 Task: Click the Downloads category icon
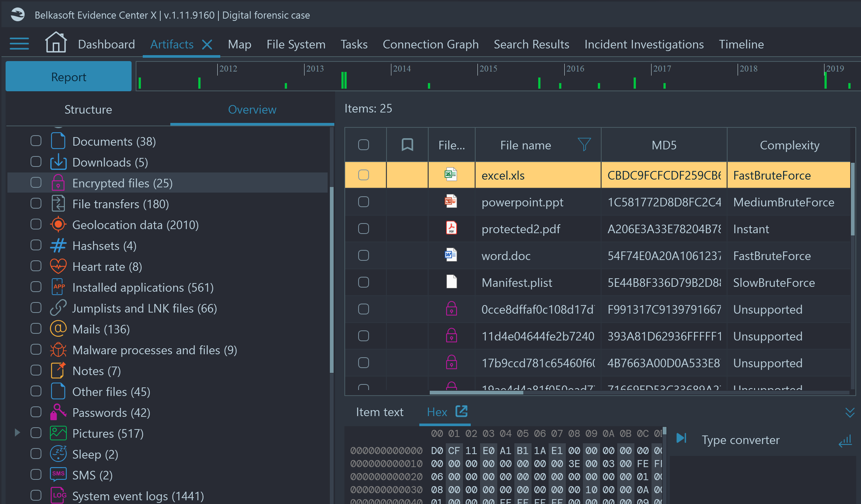58,162
